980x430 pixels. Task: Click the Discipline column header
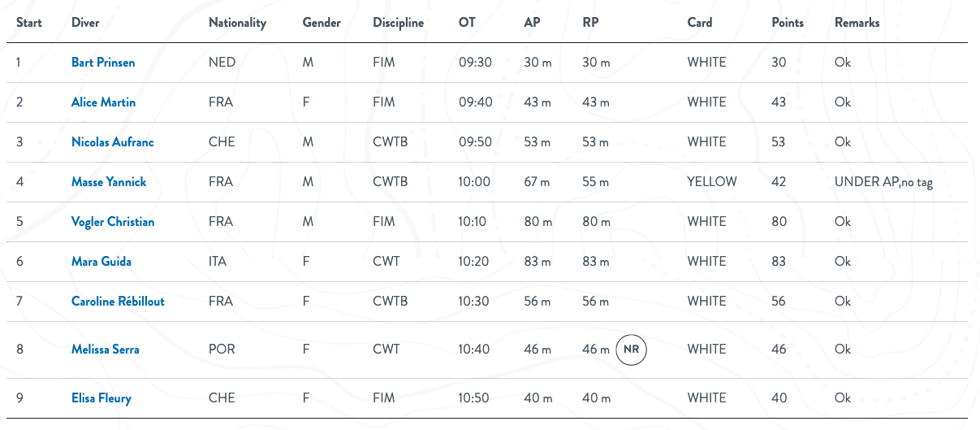tap(398, 23)
